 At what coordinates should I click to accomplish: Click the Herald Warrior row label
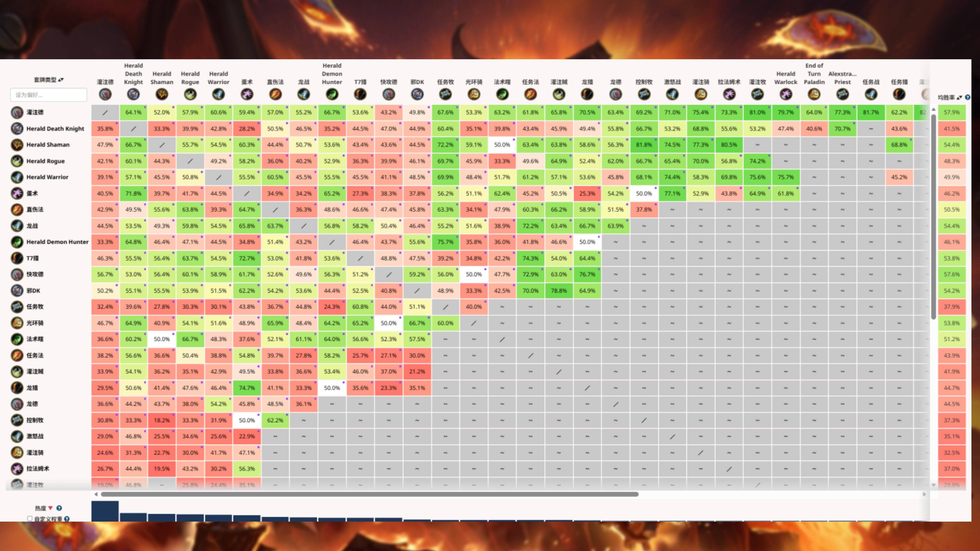47,177
